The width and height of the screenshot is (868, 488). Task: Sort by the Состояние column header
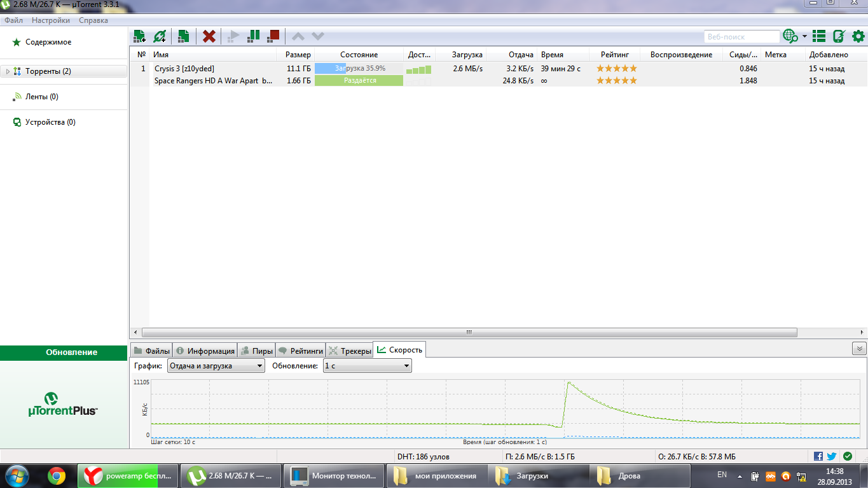pos(359,55)
